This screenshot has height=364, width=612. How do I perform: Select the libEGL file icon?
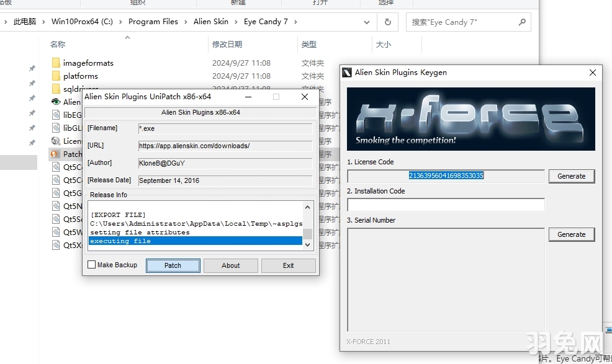point(56,115)
